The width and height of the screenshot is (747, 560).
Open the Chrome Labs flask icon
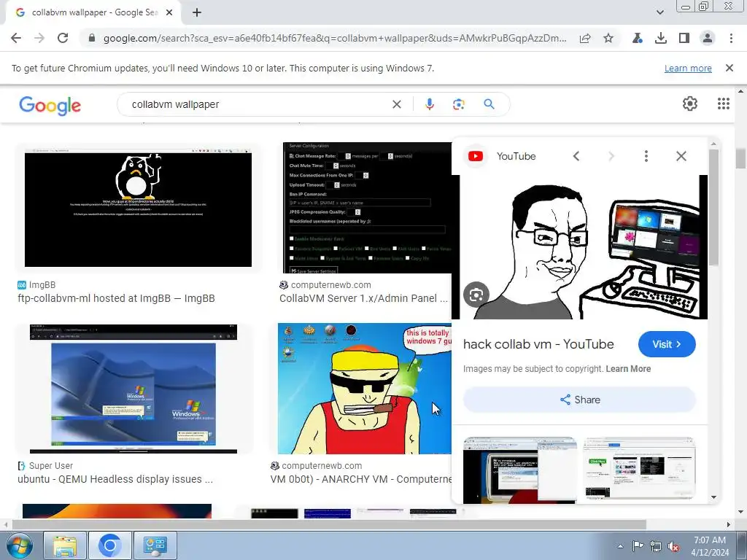point(637,38)
